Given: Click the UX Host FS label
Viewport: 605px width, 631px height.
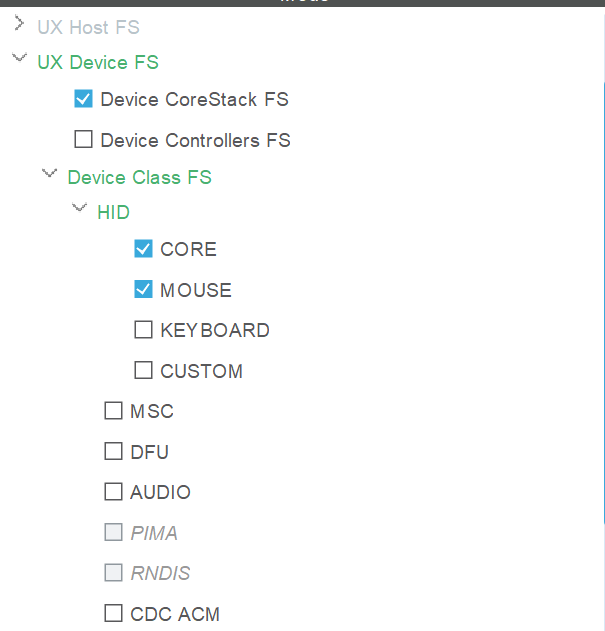Looking at the screenshot, I should 88,27.
